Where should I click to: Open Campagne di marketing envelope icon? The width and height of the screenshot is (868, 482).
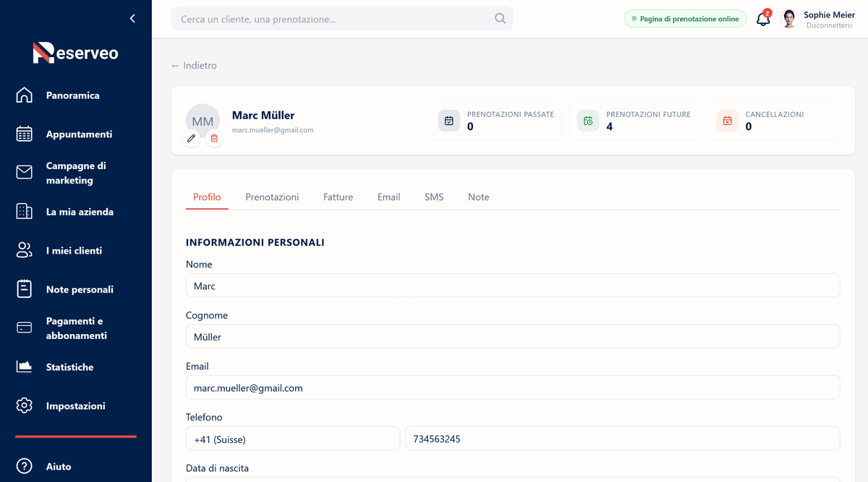coord(25,173)
